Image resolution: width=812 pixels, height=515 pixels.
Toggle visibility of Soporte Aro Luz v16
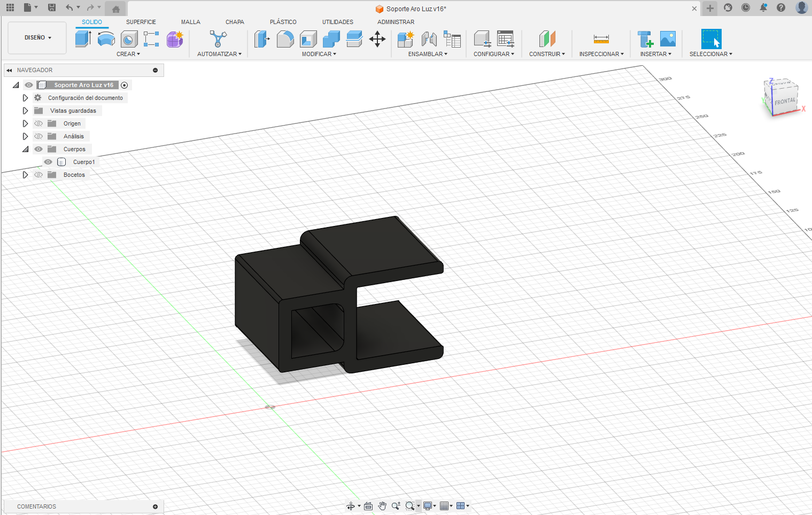point(29,85)
